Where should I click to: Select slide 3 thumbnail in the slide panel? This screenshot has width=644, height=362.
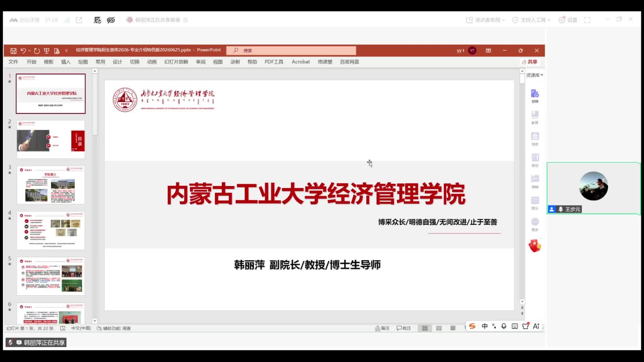click(x=51, y=185)
